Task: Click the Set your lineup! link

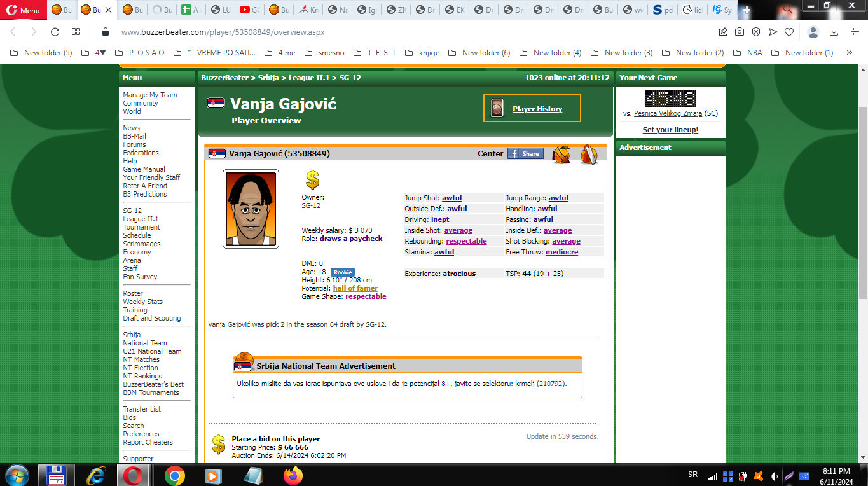Action: point(670,130)
